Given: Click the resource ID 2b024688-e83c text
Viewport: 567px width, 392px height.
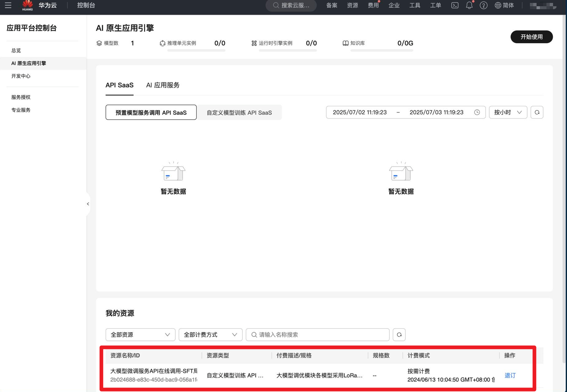Looking at the screenshot, I should (154, 380).
